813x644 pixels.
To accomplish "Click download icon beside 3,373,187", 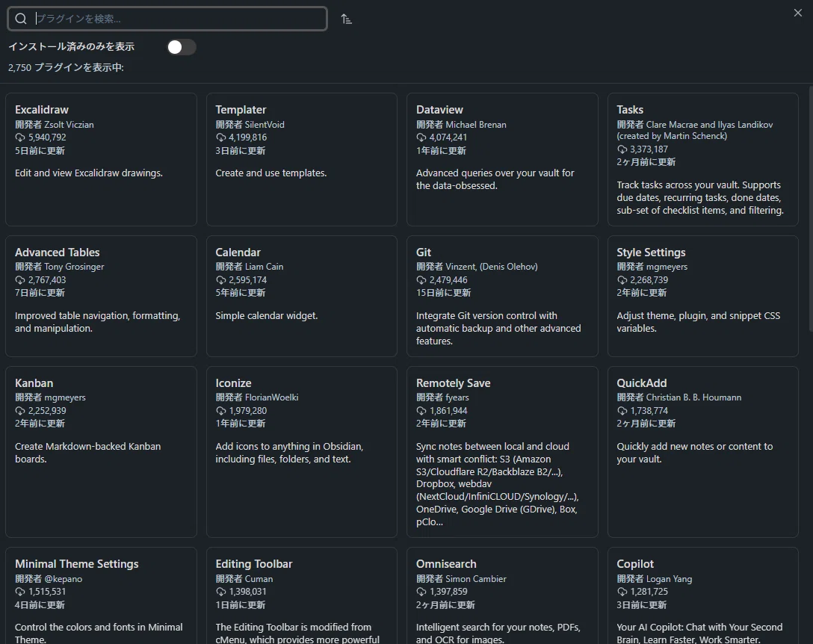I will [x=622, y=149].
